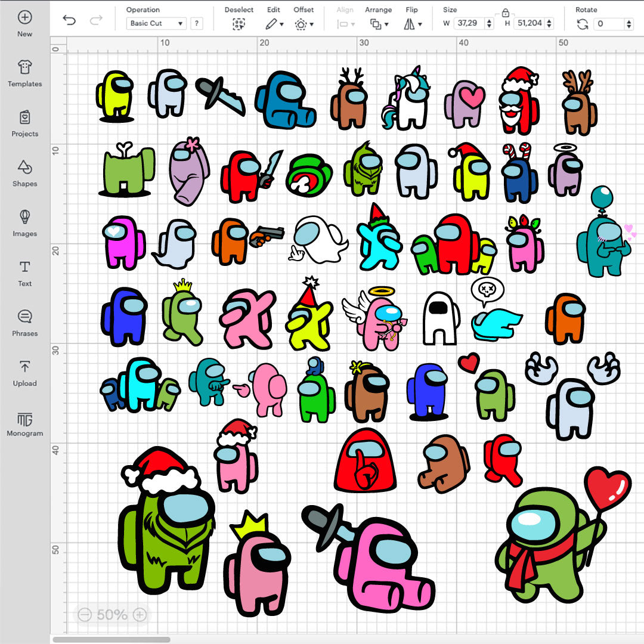Click the Upload icon

click(x=24, y=367)
